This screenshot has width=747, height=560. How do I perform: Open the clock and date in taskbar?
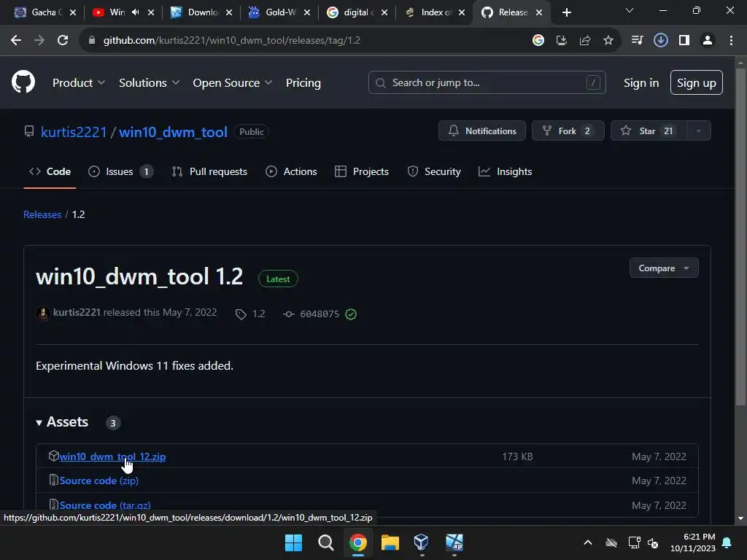coord(693,542)
